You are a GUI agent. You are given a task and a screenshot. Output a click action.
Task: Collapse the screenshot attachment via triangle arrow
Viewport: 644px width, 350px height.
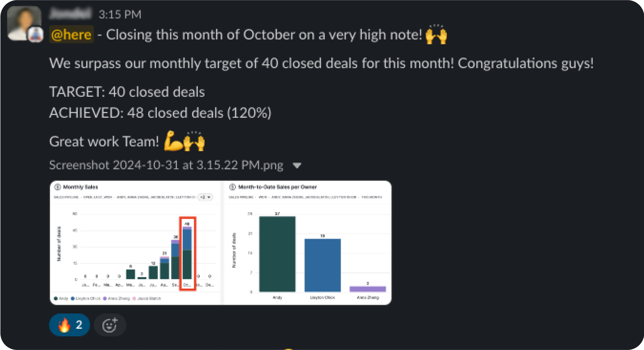click(x=297, y=166)
